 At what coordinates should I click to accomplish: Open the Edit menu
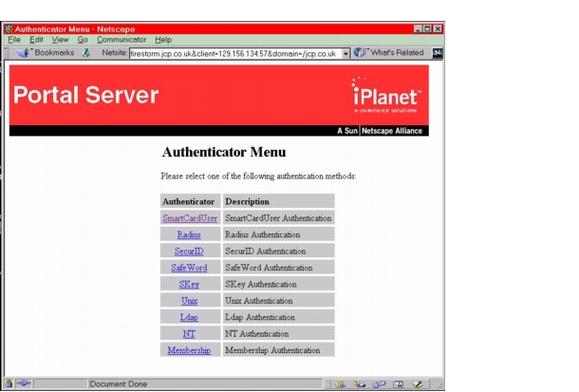pos(36,40)
